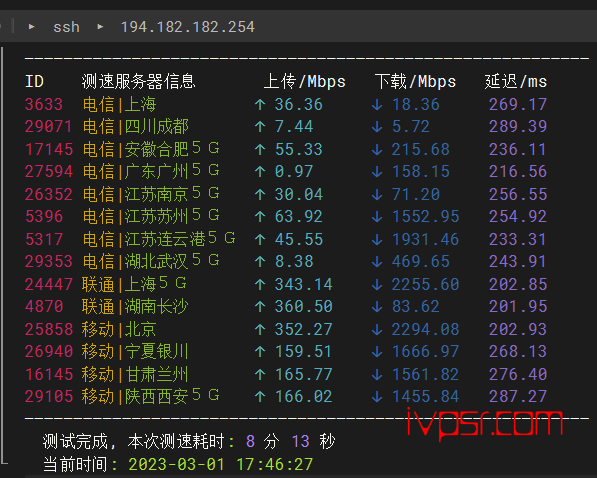Click server ID 17145
This screenshot has width=597, height=478.
[x=48, y=149]
